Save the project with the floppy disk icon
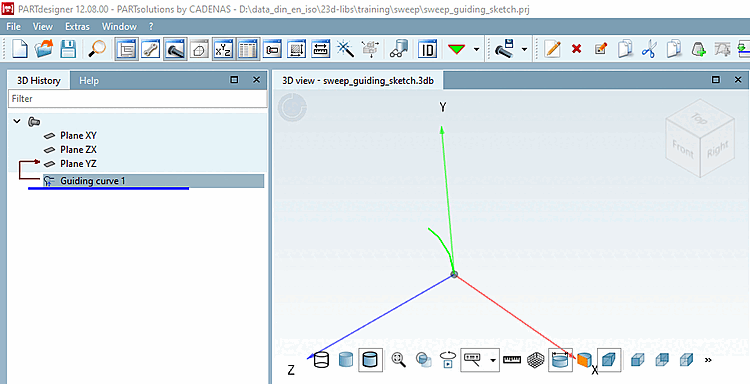Image resolution: width=750 pixels, height=384 pixels. [x=68, y=49]
